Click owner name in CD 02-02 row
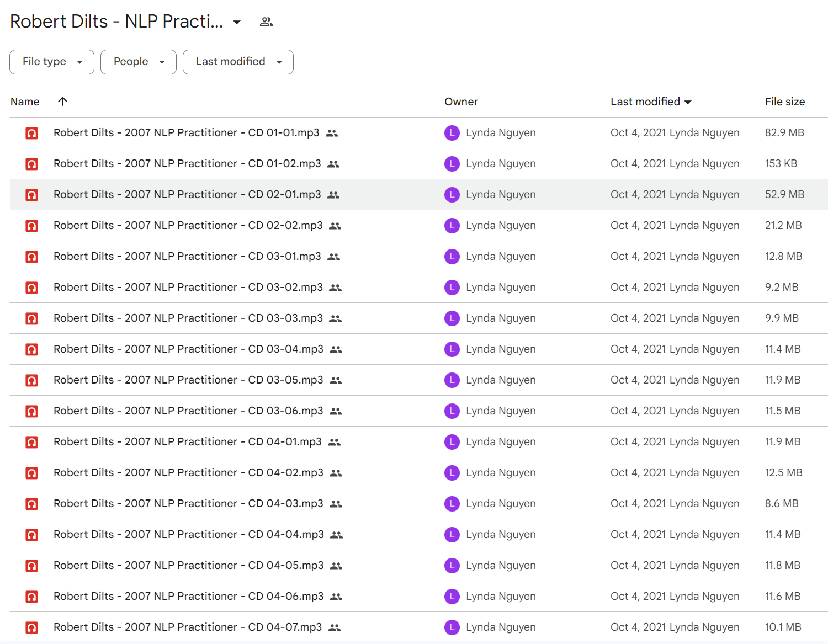828x644 pixels. [x=501, y=225]
